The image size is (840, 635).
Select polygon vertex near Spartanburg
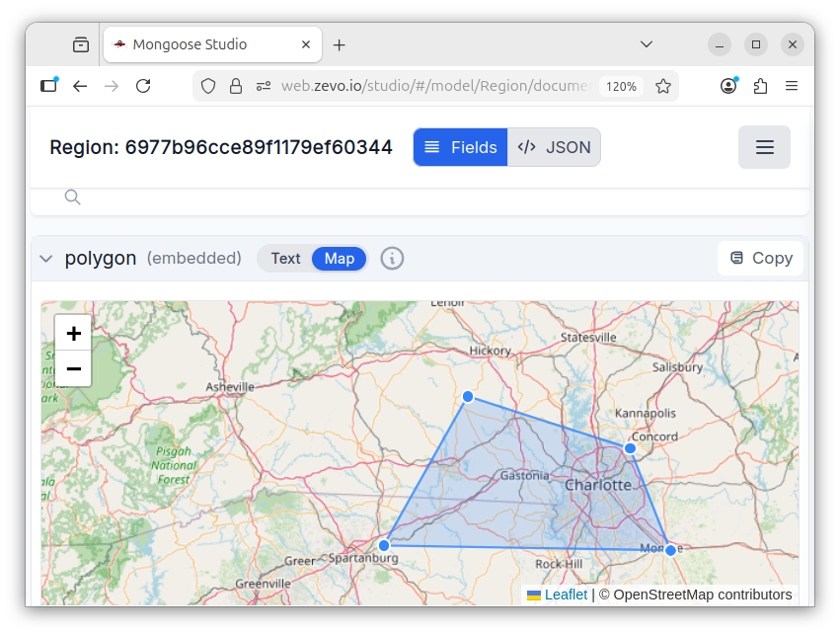[384, 545]
